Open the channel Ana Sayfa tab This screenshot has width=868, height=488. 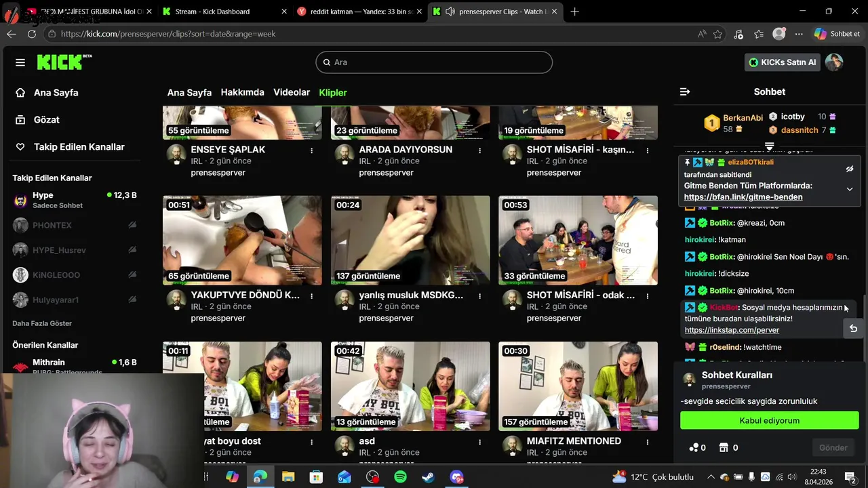pyautogui.click(x=189, y=93)
